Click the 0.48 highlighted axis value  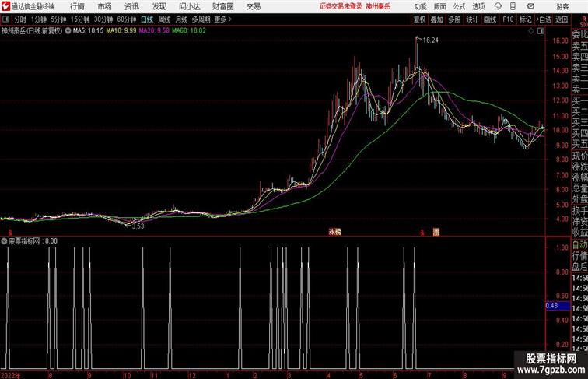tap(558, 306)
